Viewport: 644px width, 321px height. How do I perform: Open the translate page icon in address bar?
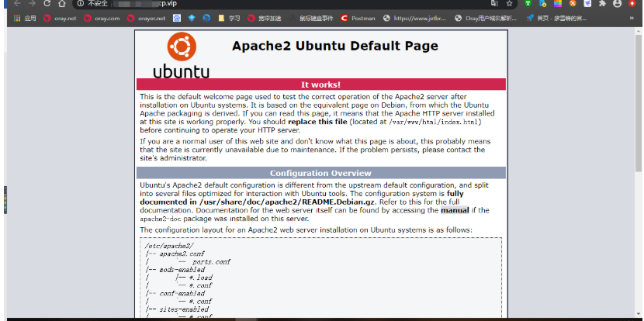coord(494,4)
